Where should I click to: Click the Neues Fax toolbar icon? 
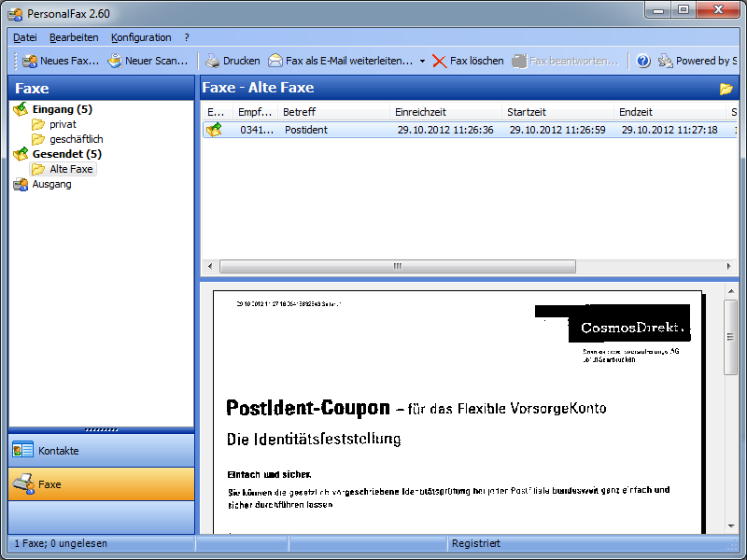coord(30,61)
